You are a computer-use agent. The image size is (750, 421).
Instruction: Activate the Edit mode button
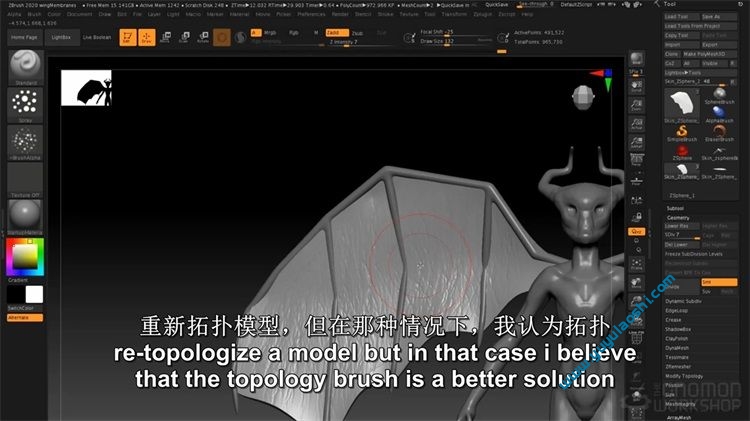(x=128, y=37)
